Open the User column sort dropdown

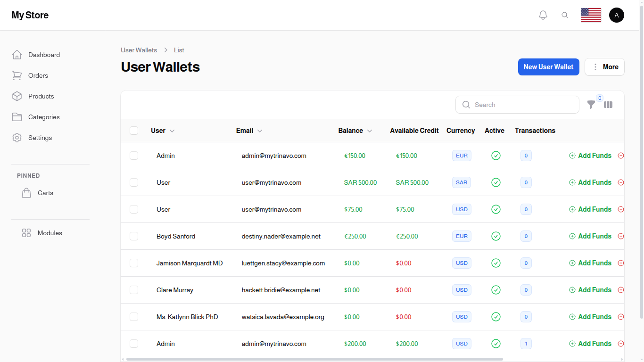(x=172, y=131)
